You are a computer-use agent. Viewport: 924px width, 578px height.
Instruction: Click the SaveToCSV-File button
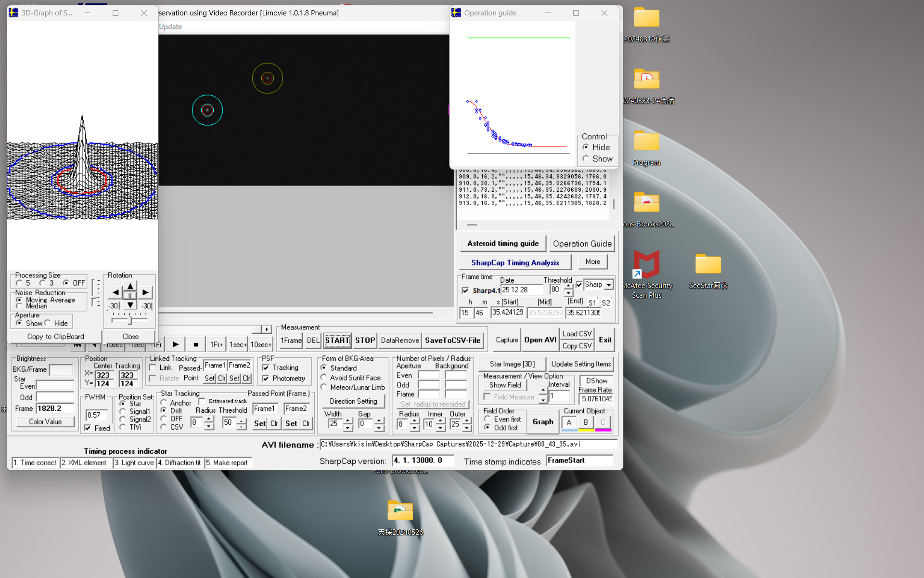point(452,340)
